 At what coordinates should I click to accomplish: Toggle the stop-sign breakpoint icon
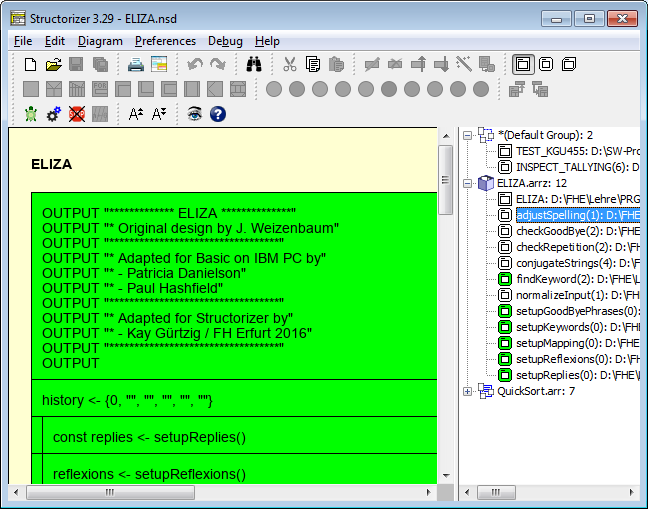[77, 114]
